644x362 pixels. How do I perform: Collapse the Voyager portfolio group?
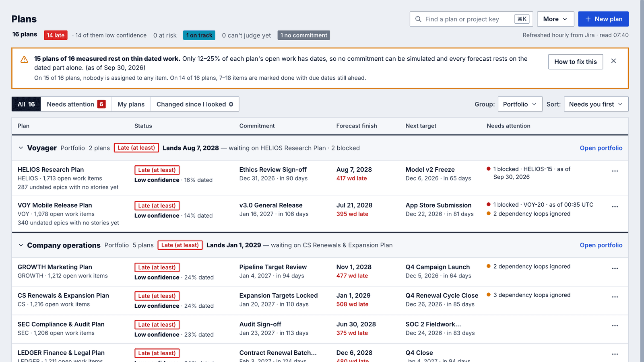click(21, 148)
